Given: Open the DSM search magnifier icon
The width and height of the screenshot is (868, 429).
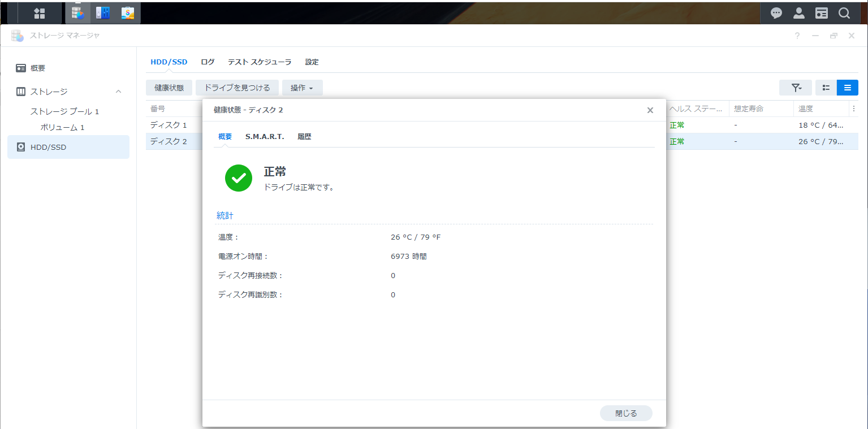Looking at the screenshot, I should 844,13.
